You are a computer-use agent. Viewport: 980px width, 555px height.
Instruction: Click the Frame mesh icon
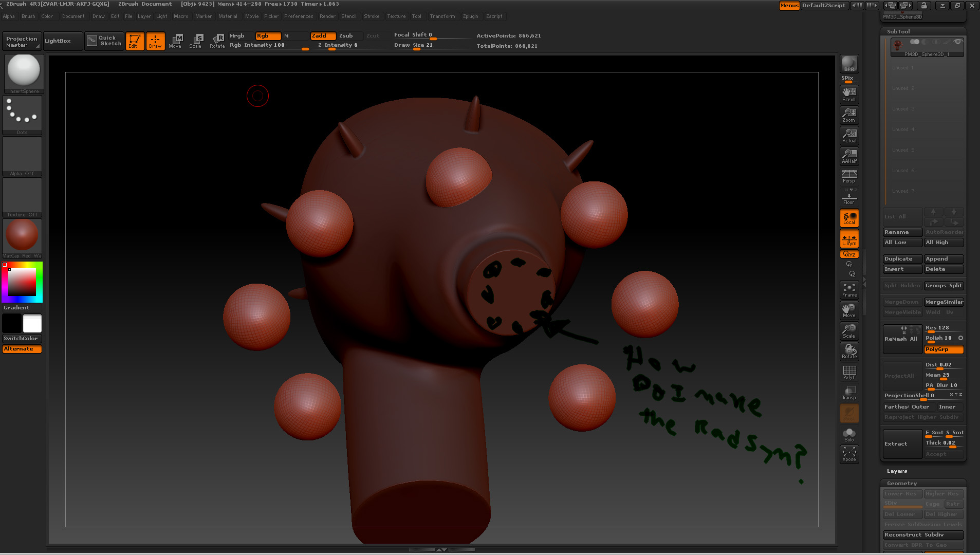point(849,290)
